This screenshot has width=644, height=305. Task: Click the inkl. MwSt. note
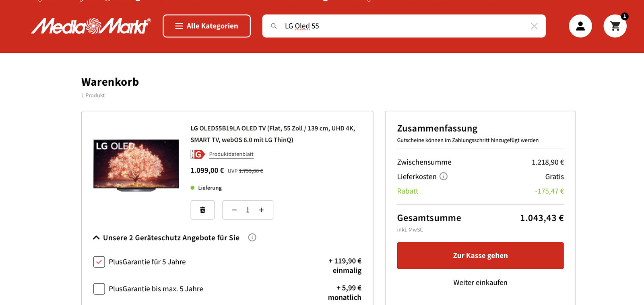[410, 230]
